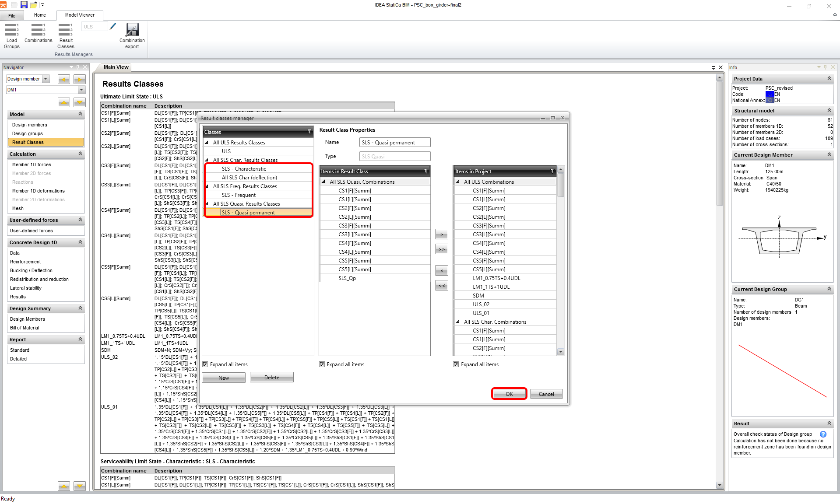Click the OK button in Result classes manager
The width and height of the screenshot is (840, 504).
click(509, 394)
